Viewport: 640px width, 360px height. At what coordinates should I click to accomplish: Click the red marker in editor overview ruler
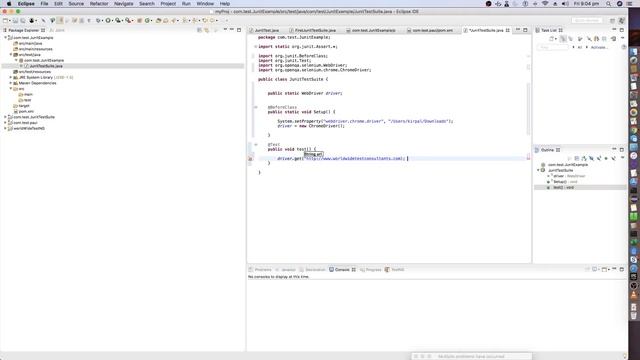(529, 157)
